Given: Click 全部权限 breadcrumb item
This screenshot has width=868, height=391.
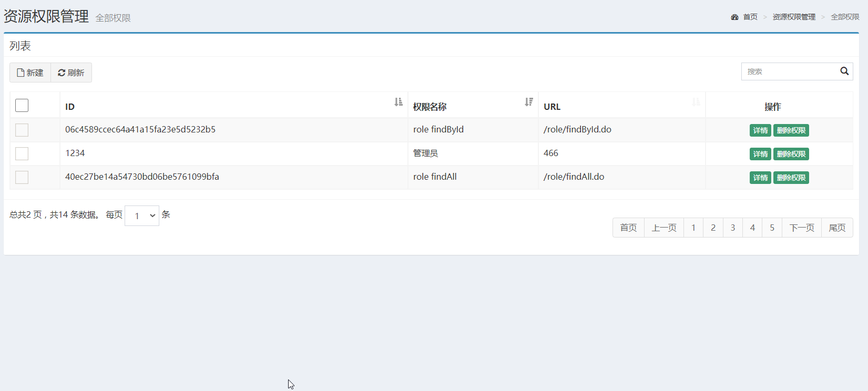Looking at the screenshot, I should (845, 17).
